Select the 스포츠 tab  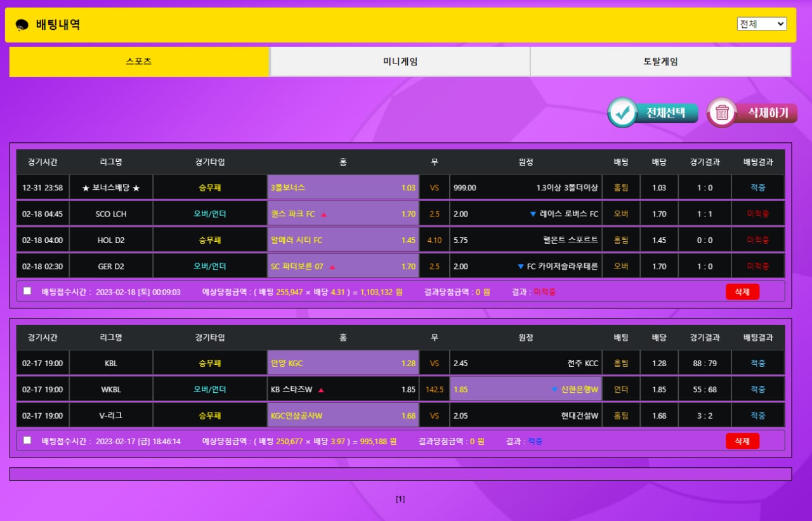(139, 62)
